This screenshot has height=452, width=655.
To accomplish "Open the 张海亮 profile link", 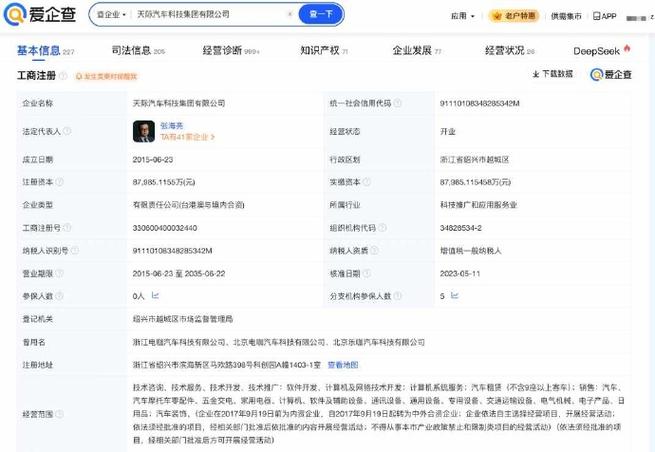I will (172, 125).
